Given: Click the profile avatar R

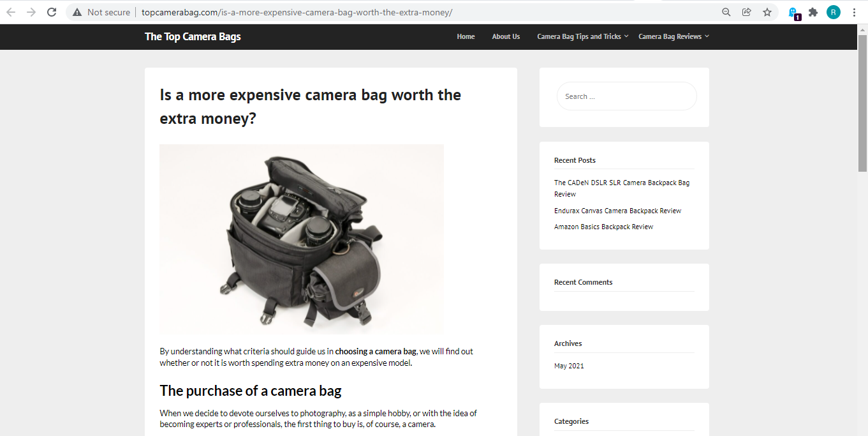Looking at the screenshot, I should pos(833,12).
